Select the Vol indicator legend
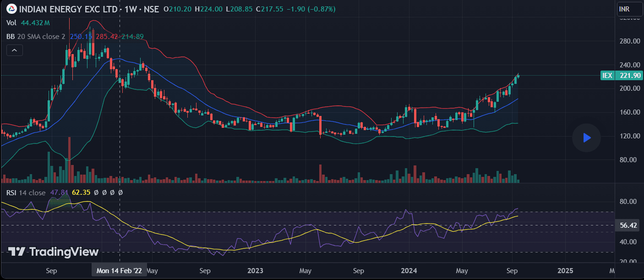The height and width of the screenshot is (280, 644). click(x=11, y=22)
